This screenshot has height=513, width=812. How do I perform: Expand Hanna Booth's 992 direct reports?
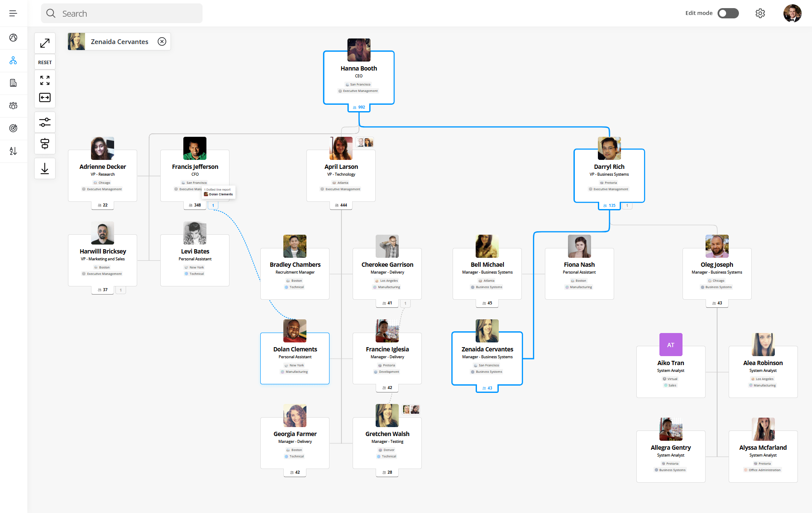coord(359,107)
